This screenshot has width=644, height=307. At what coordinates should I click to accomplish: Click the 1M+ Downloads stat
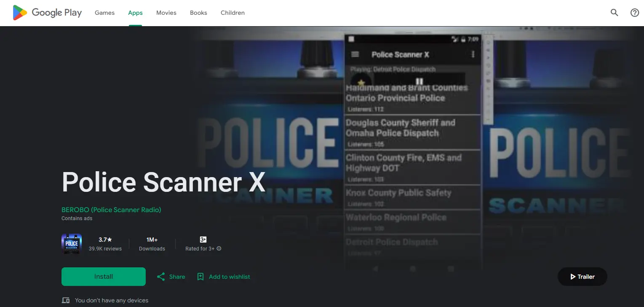152,244
